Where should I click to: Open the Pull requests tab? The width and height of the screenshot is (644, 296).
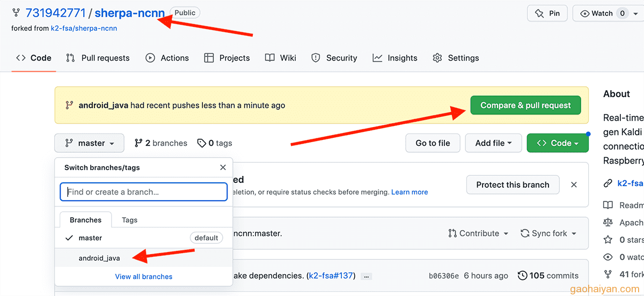[98, 58]
